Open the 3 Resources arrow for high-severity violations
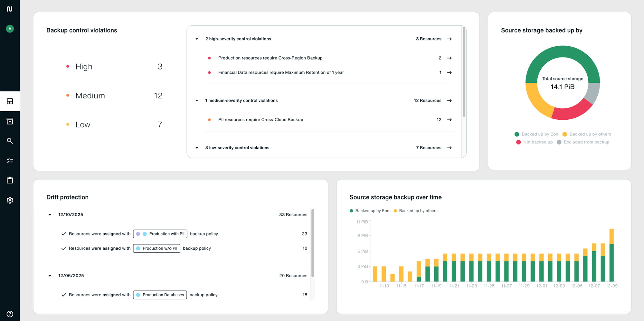Viewport: 644px width, 321px height. tap(449, 39)
